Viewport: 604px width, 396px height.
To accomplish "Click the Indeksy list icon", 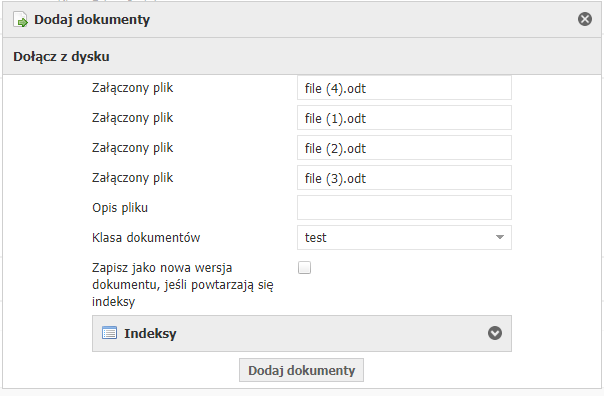I will click(109, 333).
